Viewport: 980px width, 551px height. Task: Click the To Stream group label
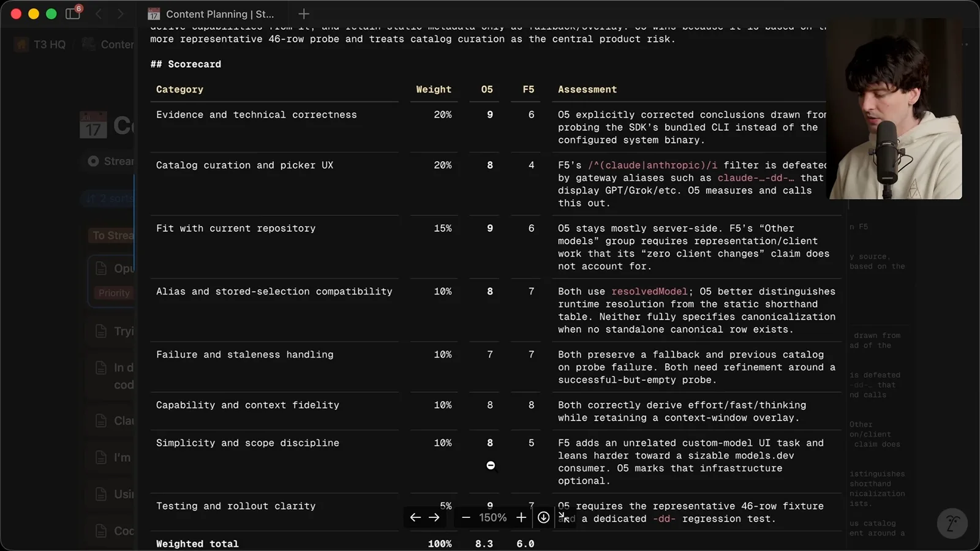113,236
